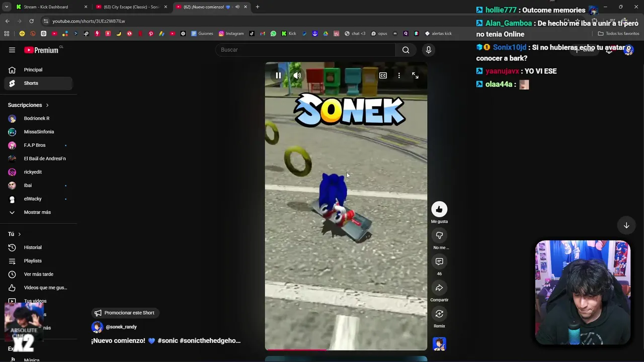Open the Instagram bookmark
This screenshot has width=644, height=362.
tap(231, 34)
